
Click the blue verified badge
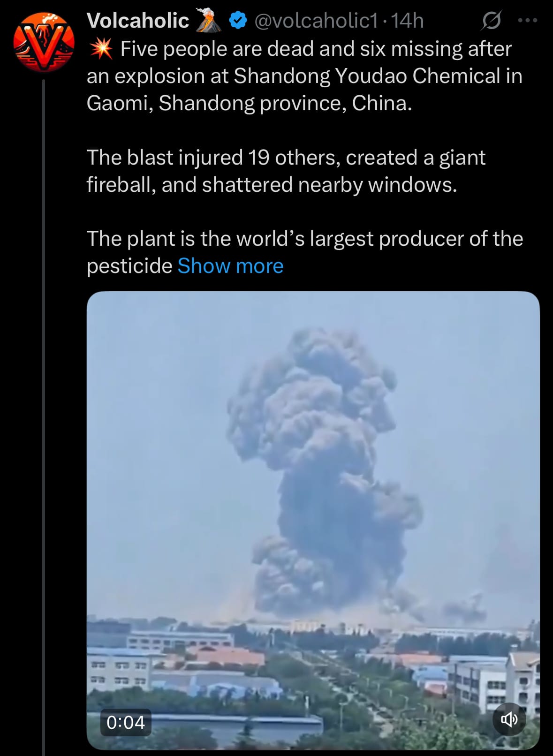238,21
